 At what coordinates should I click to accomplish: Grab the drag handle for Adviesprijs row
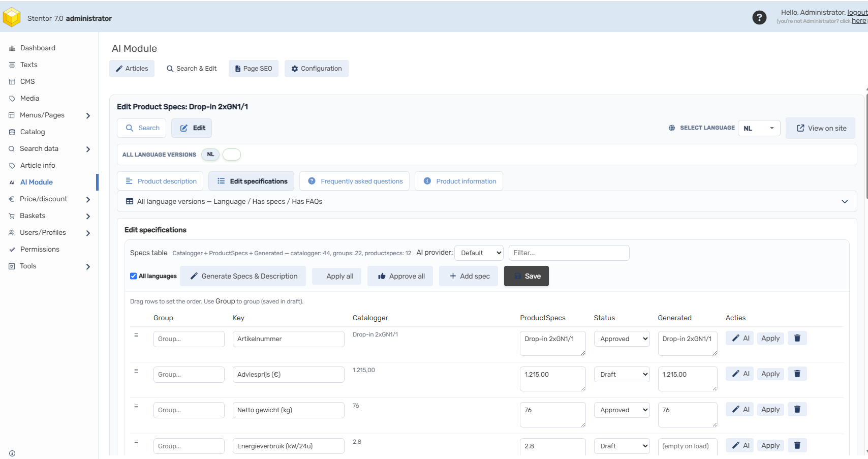click(x=136, y=371)
